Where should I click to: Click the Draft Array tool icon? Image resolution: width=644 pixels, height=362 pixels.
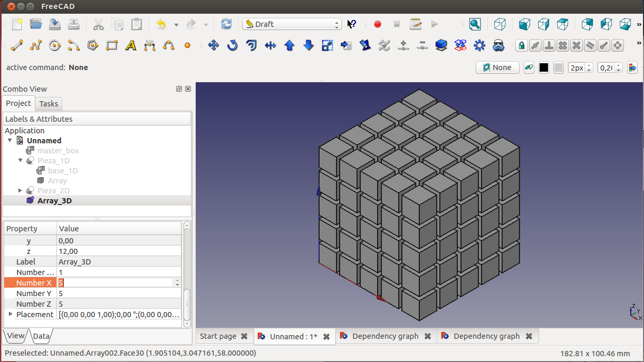point(479,46)
